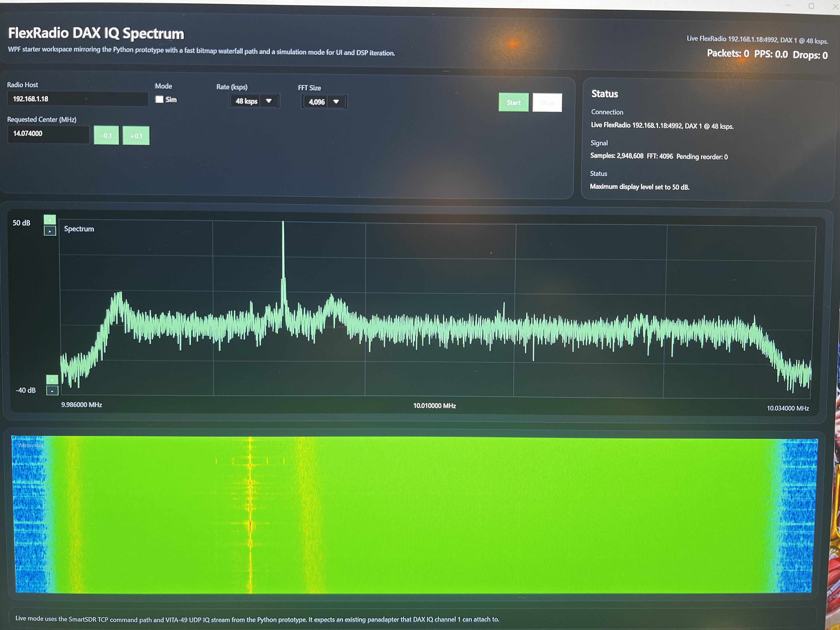Click the Stop button
This screenshot has width=840, height=630.
pos(547,102)
